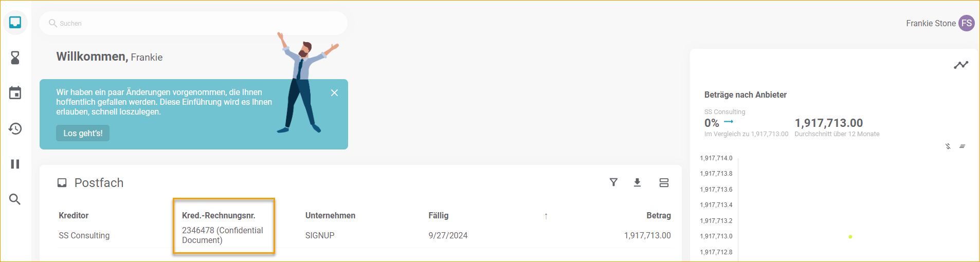Image resolution: width=980 pixels, height=262 pixels.
Task: Open the inbox icon in the sidebar
Action: [15, 23]
